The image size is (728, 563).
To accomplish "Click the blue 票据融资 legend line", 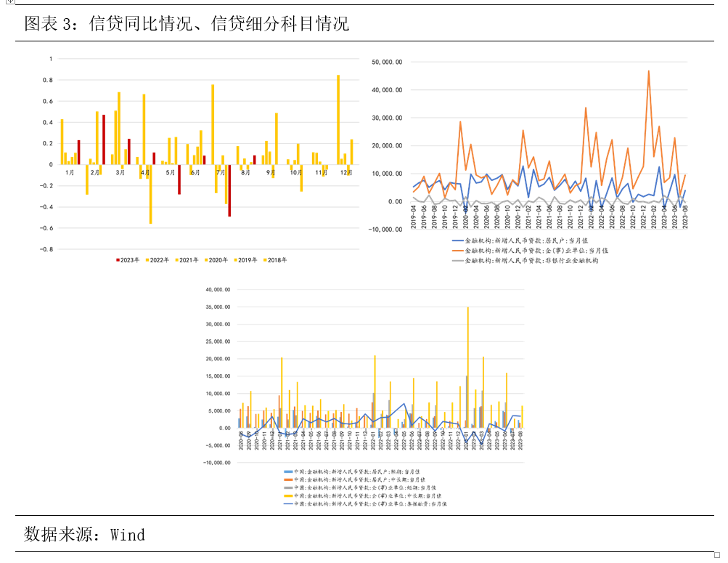I will pyautogui.click(x=287, y=503).
